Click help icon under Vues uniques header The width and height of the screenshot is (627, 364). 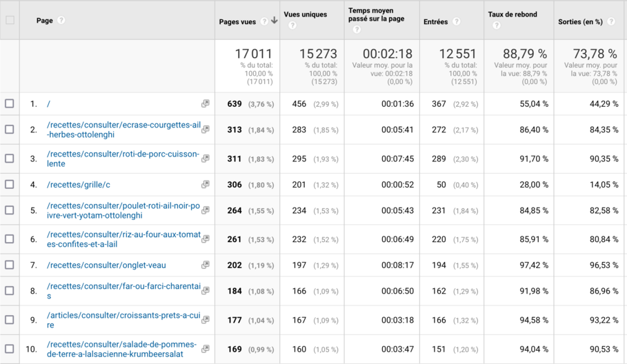click(292, 26)
